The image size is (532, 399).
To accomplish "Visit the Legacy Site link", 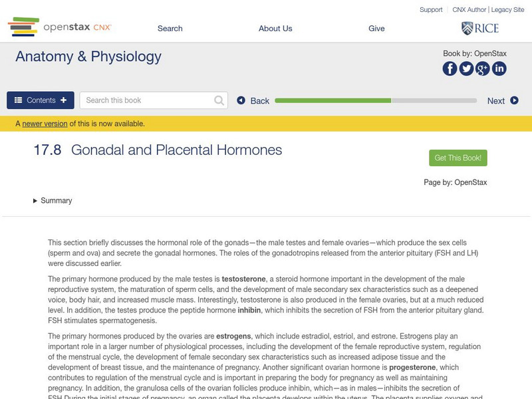I will pos(508,10).
